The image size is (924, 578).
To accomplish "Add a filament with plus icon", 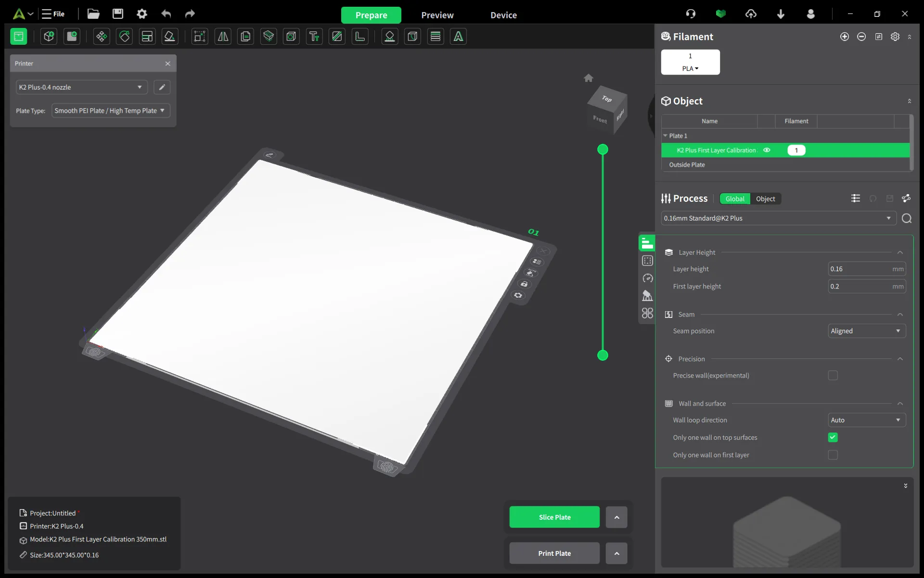I will point(845,37).
